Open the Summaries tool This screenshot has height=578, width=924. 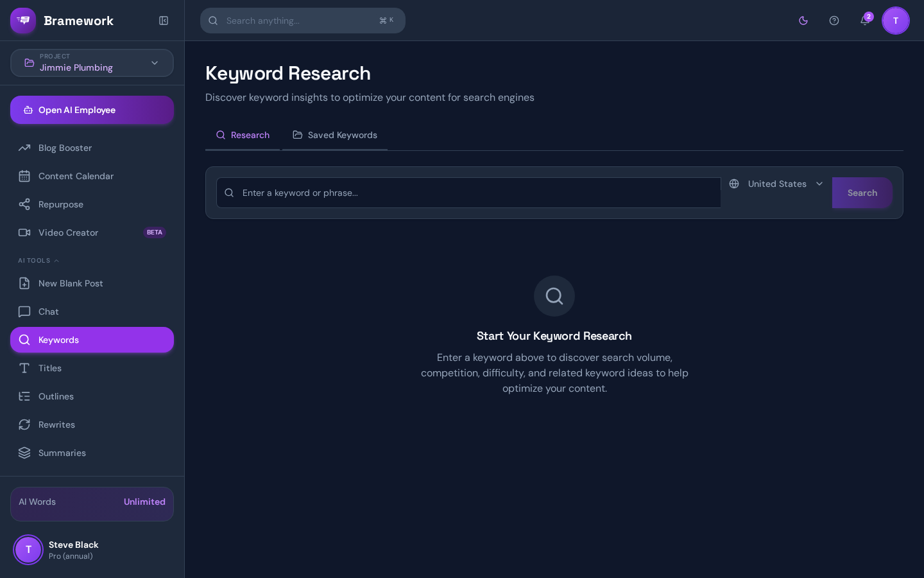(x=92, y=453)
